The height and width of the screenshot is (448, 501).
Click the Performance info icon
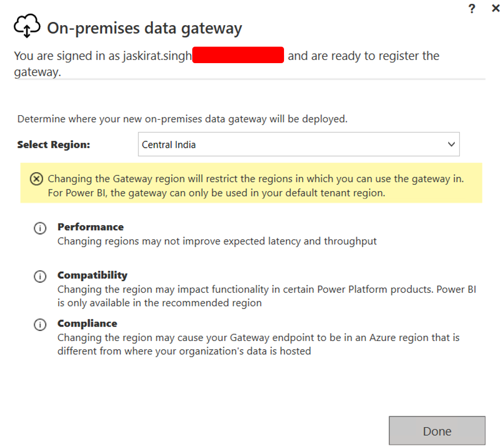[40, 228]
